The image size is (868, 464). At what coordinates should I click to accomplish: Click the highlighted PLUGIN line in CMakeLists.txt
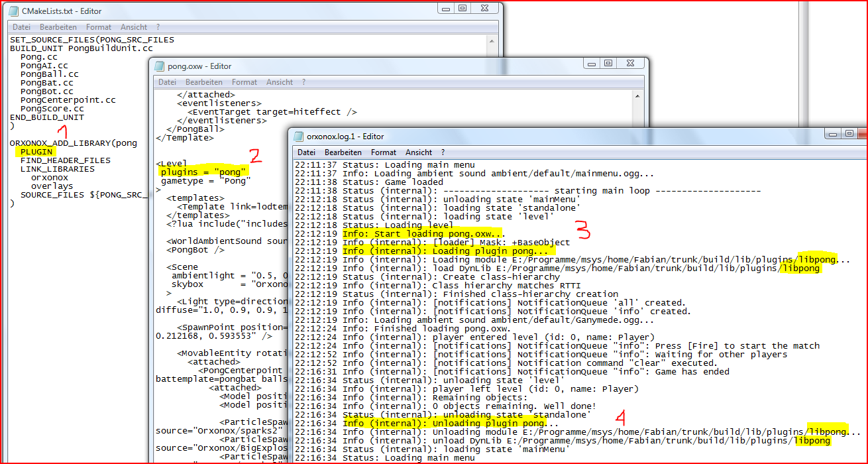click(x=36, y=152)
